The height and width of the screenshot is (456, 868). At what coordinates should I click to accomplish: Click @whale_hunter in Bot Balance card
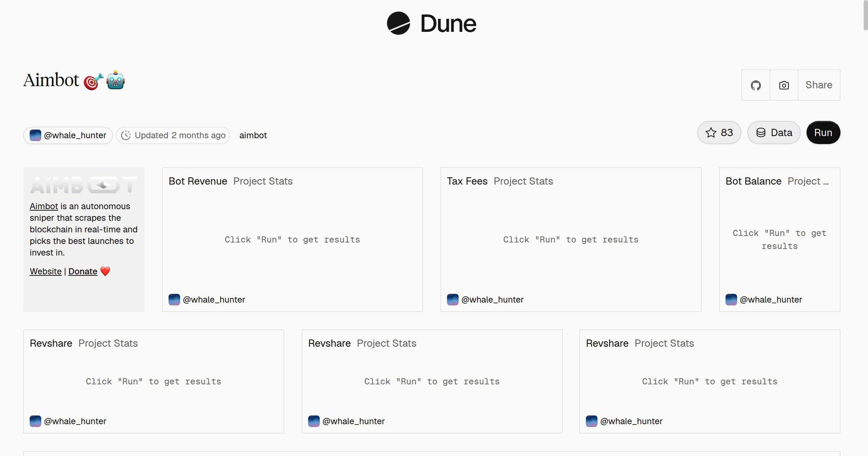pyautogui.click(x=771, y=300)
